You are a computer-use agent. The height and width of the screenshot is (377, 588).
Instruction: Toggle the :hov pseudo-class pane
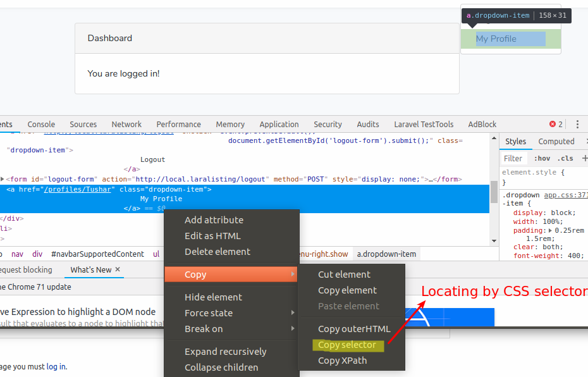coord(542,158)
